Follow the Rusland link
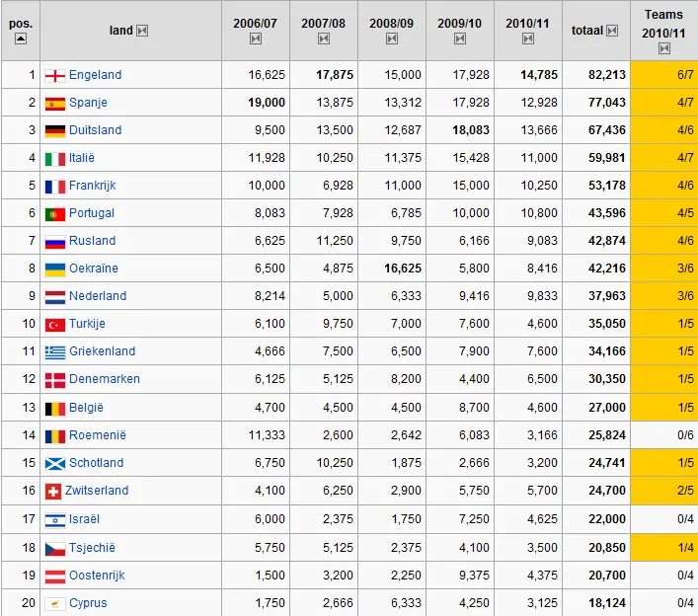The height and width of the screenshot is (616, 698). (x=93, y=240)
